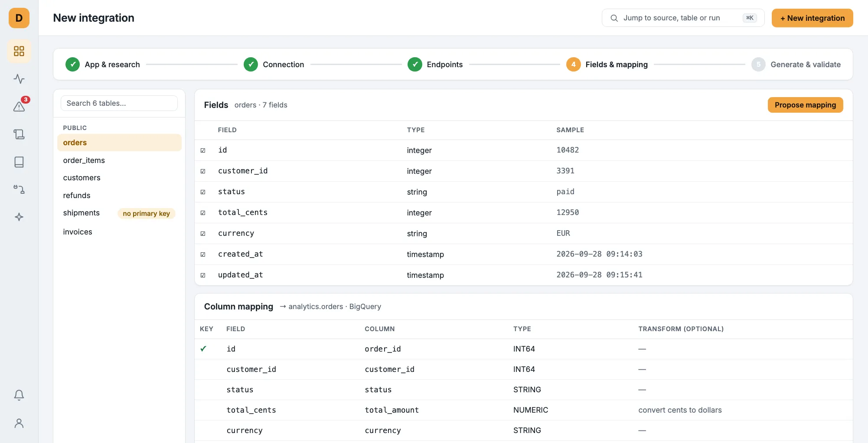Open the sparkle AI icon in sidebar
868x443 pixels.
[19, 217]
